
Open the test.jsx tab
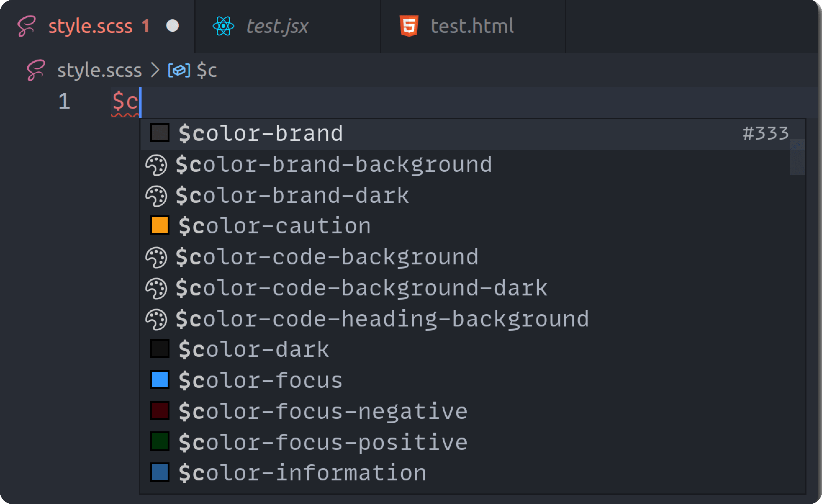(287, 26)
